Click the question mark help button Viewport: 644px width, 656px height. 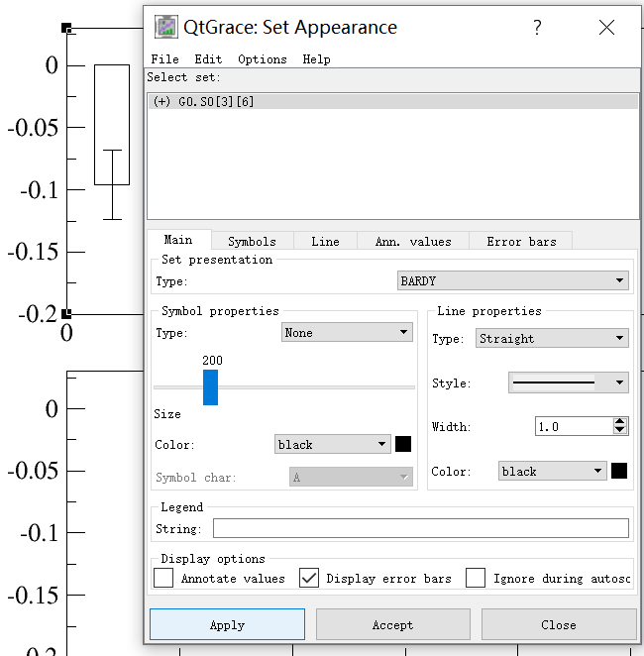pyautogui.click(x=537, y=28)
